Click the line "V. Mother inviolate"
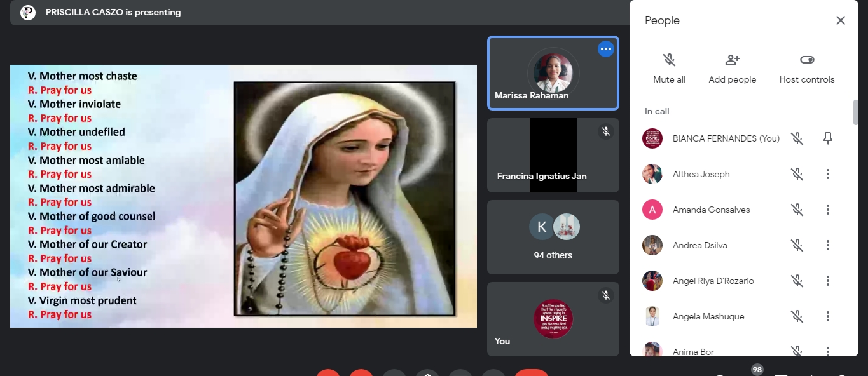Image resolution: width=868 pixels, height=376 pixels. (x=74, y=104)
